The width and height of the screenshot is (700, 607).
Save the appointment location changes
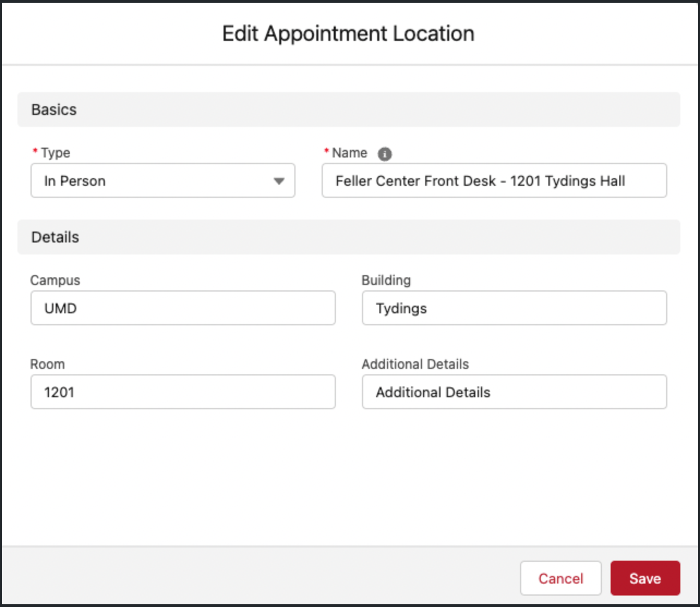click(645, 578)
